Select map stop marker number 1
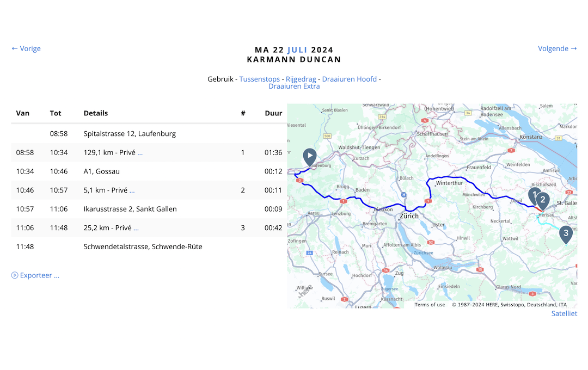Viewport: 588px width, 370px height. pos(532,196)
